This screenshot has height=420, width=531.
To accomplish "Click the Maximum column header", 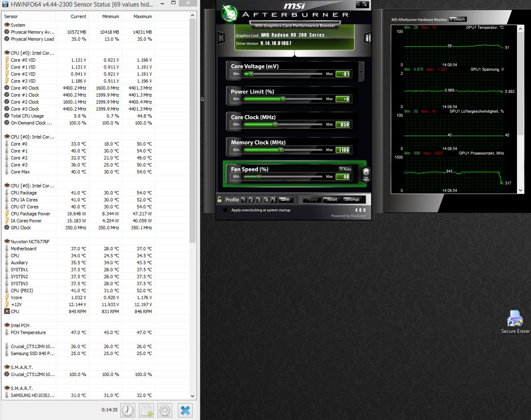I will pyautogui.click(x=138, y=16).
